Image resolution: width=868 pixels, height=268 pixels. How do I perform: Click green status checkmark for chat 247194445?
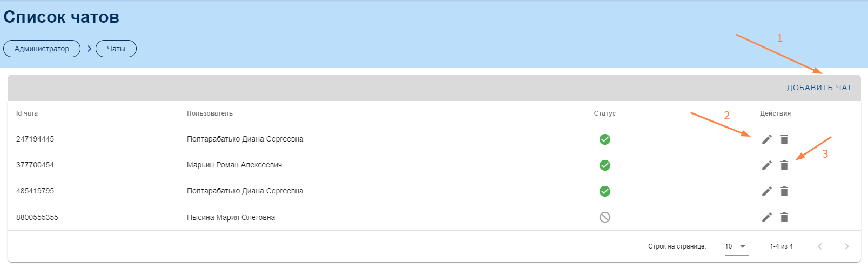pos(605,139)
